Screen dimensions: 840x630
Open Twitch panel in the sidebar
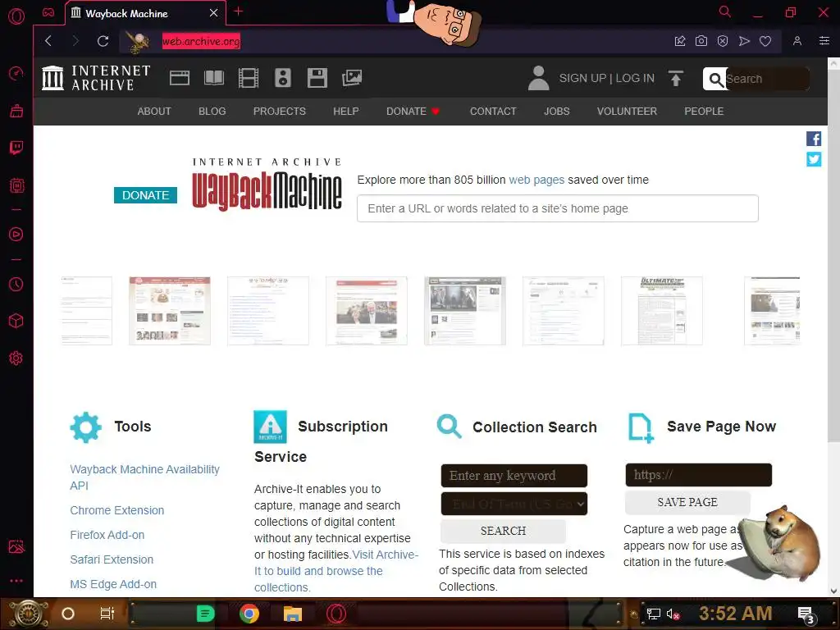click(16, 148)
